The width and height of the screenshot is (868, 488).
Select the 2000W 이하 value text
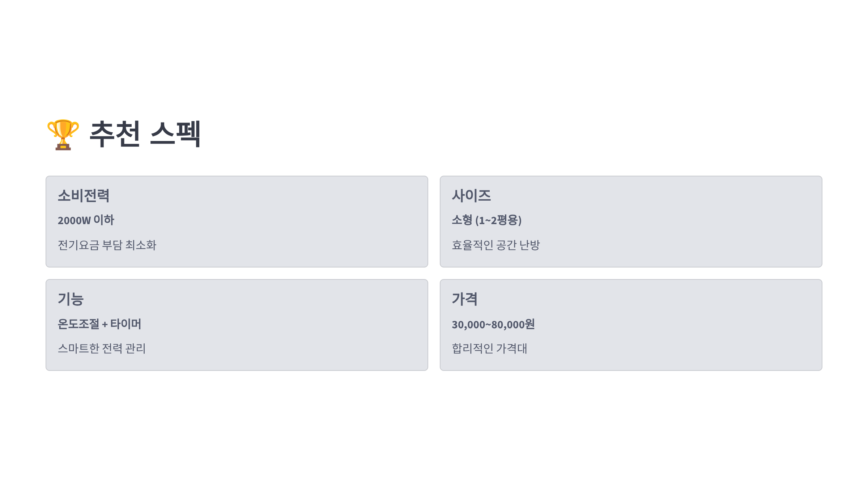click(x=86, y=220)
